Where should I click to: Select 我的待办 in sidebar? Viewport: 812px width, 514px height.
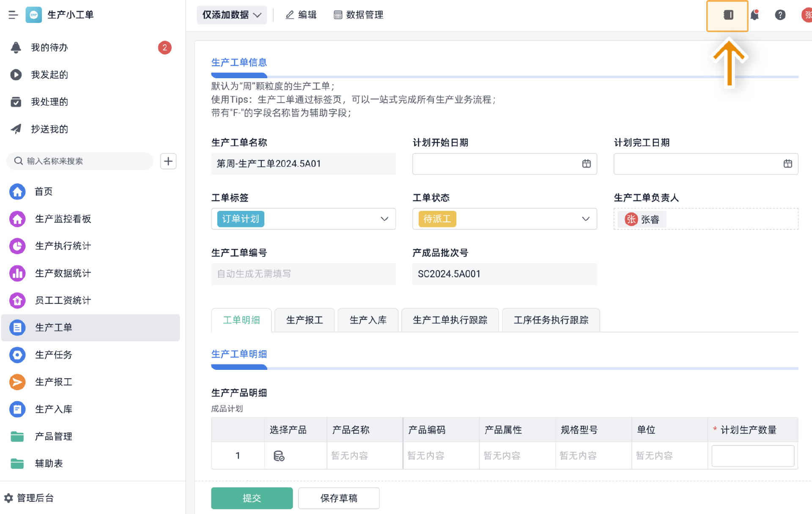click(x=49, y=47)
